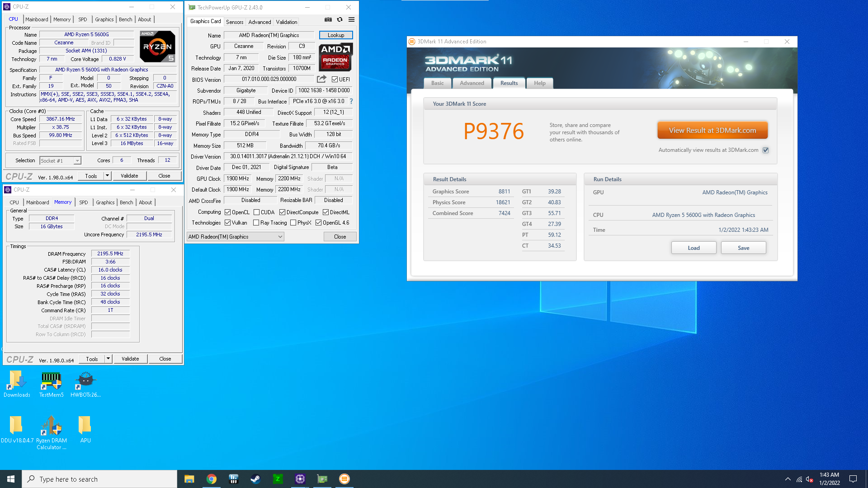Open the network tray icon
The image size is (868, 488).
[x=799, y=479]
